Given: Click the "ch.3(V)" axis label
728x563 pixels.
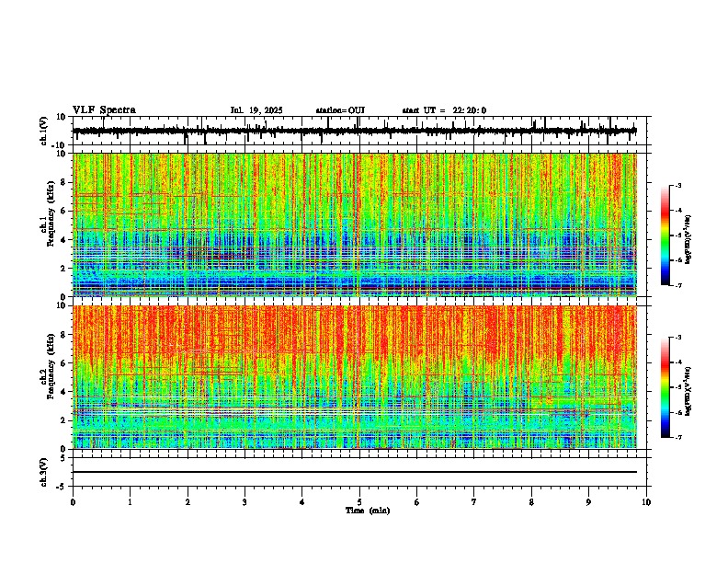Looking at the screenshot, I should tap(43, 473).
